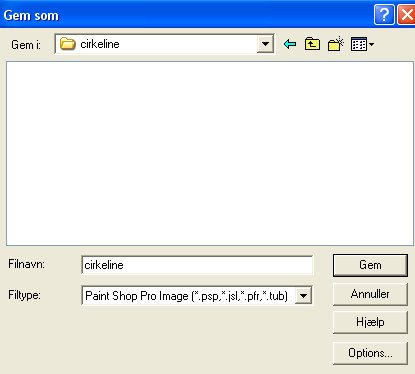Expand the Gem i folder dropdown arrow
Screen dimensions: 415x374
(x=265, y=44)
